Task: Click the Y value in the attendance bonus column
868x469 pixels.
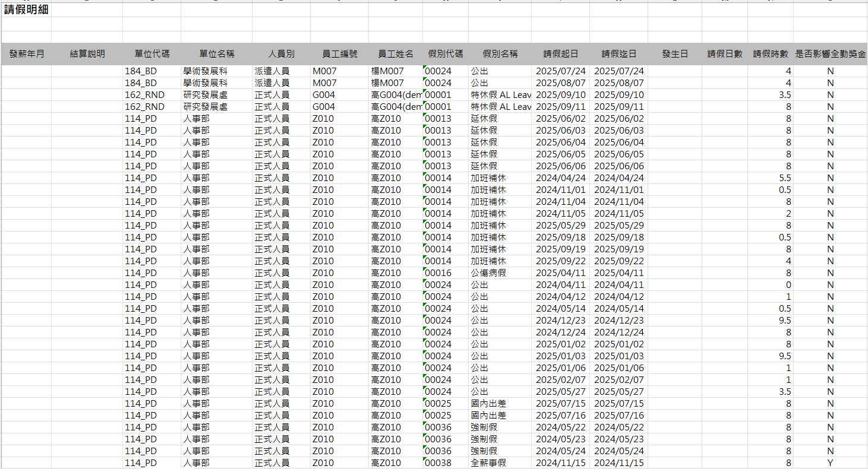Action: tap(830, 463)
